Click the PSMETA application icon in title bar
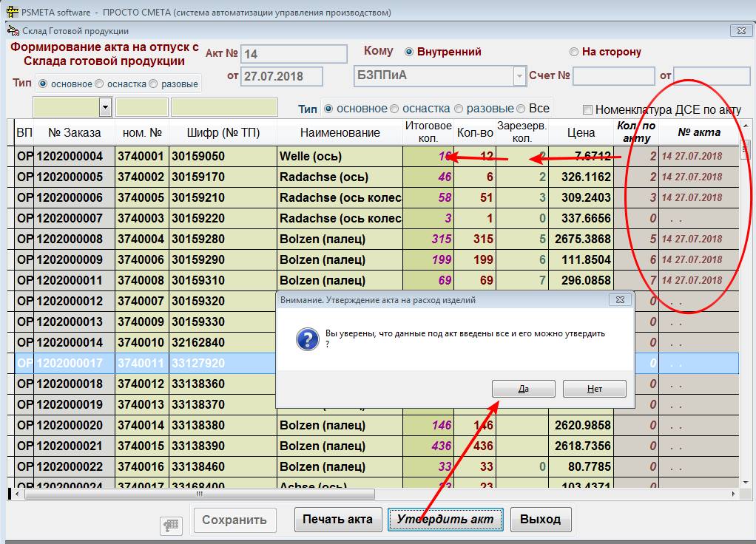 pyautogui.click(x=12, y=13)
